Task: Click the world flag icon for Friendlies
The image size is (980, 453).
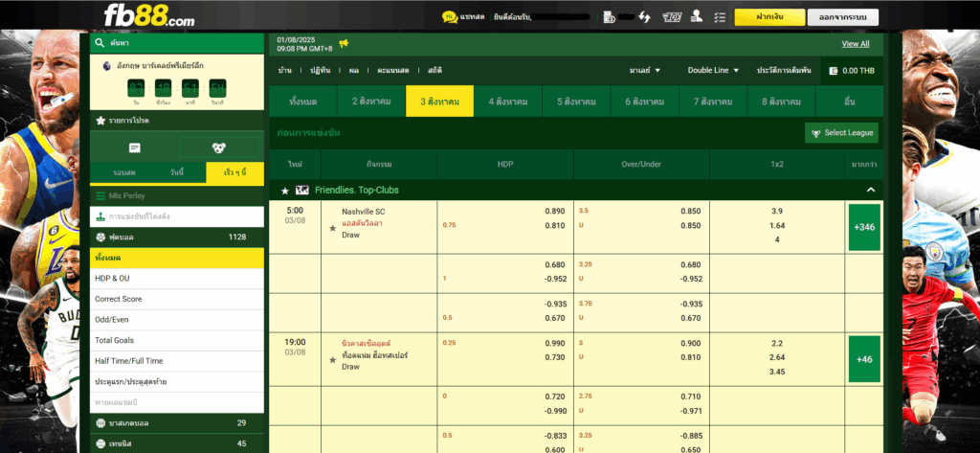Action: point(301,191)
